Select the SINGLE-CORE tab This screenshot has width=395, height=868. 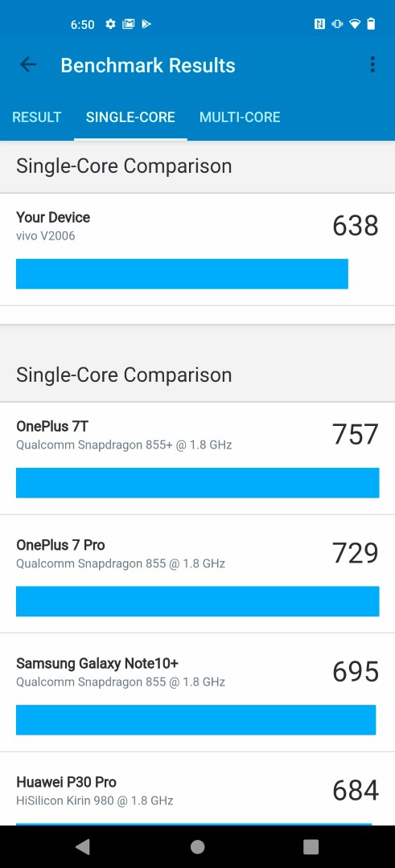(x=131, y=117)
